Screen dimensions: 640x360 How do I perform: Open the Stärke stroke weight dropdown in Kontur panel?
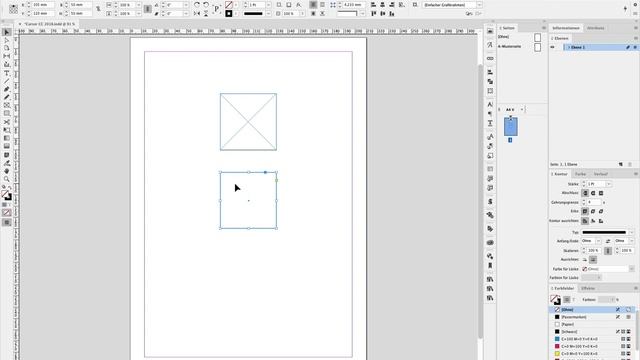(x=609, y=184)
